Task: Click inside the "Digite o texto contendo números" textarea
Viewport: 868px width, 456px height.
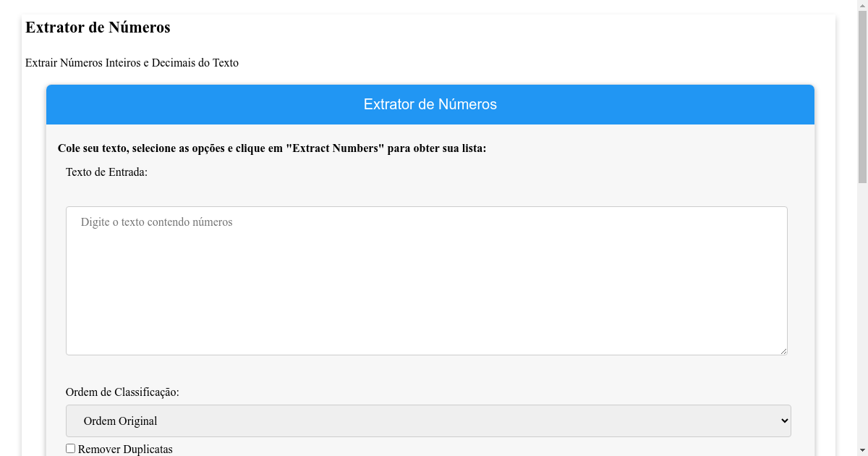Action: [427, 280]
